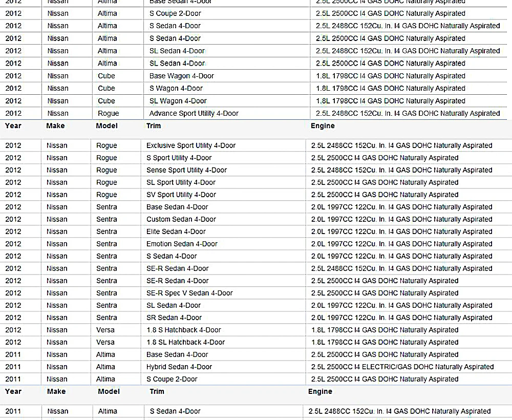Click the 1.8 SL Hatchback 4-Door cell
Screen dimensions: 512x420
[223, 342]
